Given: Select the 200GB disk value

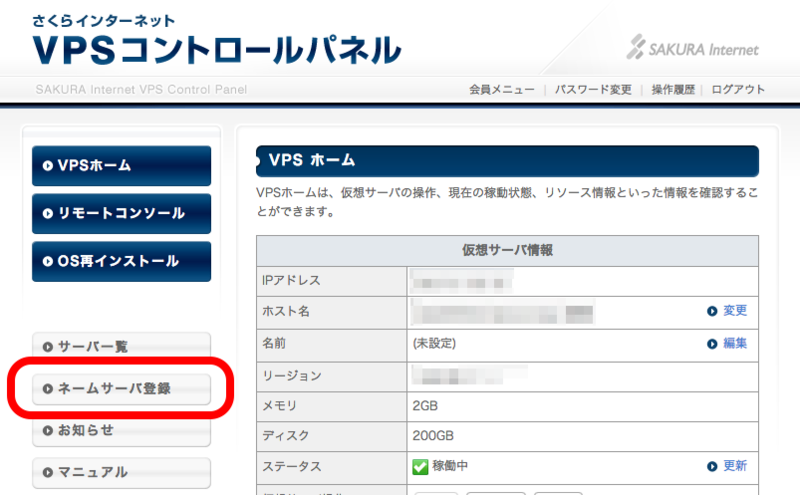Looking at the screenshot, I should (x=433, y=436).
